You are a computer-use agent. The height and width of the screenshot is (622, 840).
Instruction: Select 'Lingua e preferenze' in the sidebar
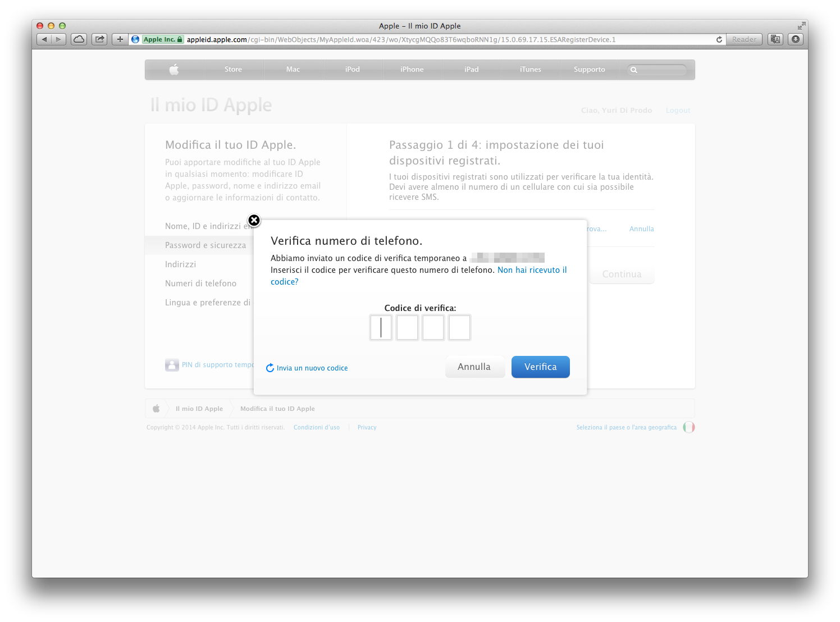(208, 303)
